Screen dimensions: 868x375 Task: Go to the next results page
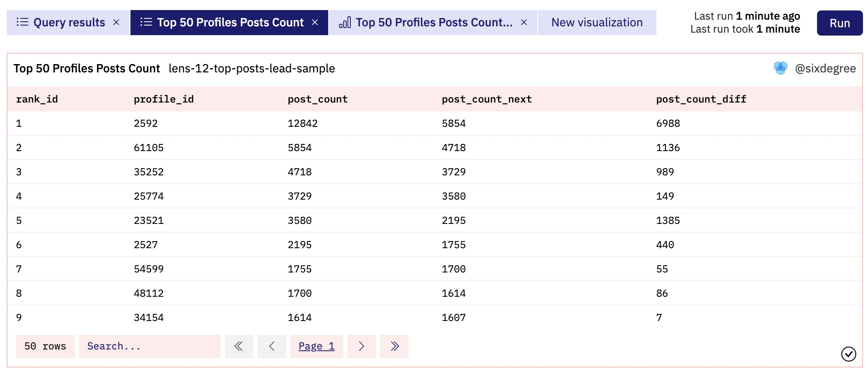(x=361, y=347)
